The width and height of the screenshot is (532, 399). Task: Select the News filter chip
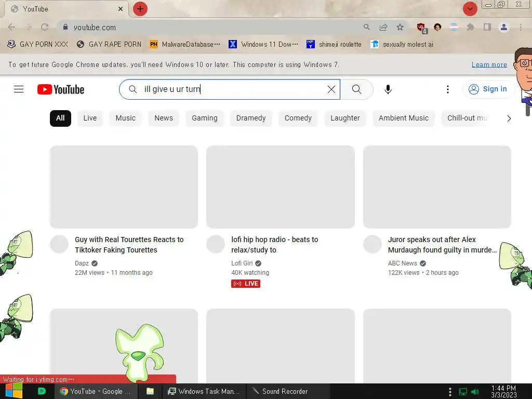pos(164,118)
